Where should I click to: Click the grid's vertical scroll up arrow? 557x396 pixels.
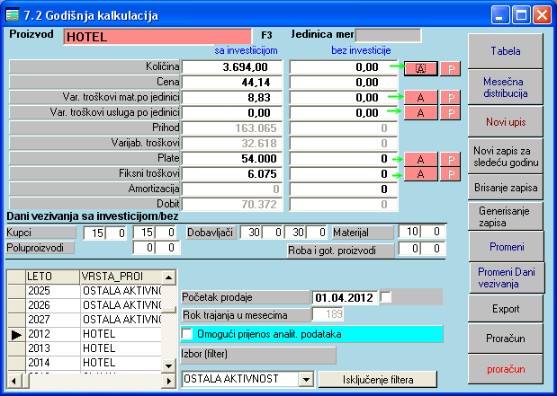[169, 277]
